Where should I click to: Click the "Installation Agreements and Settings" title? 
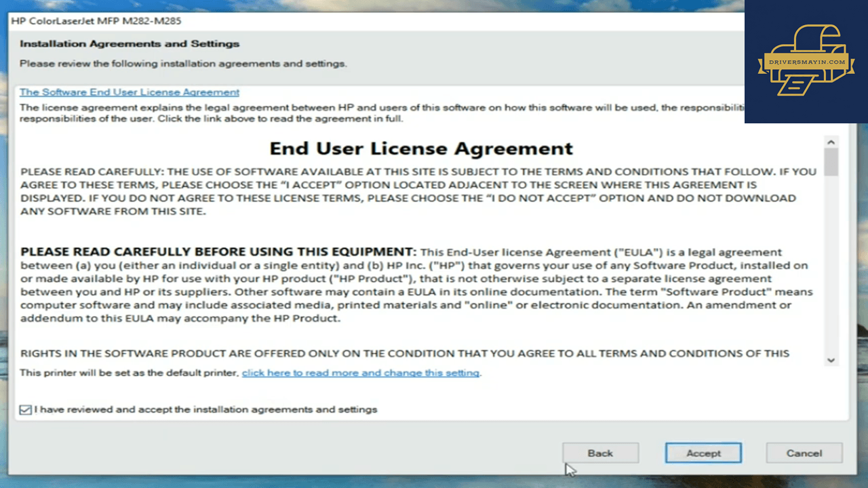(x=130, y=44)
